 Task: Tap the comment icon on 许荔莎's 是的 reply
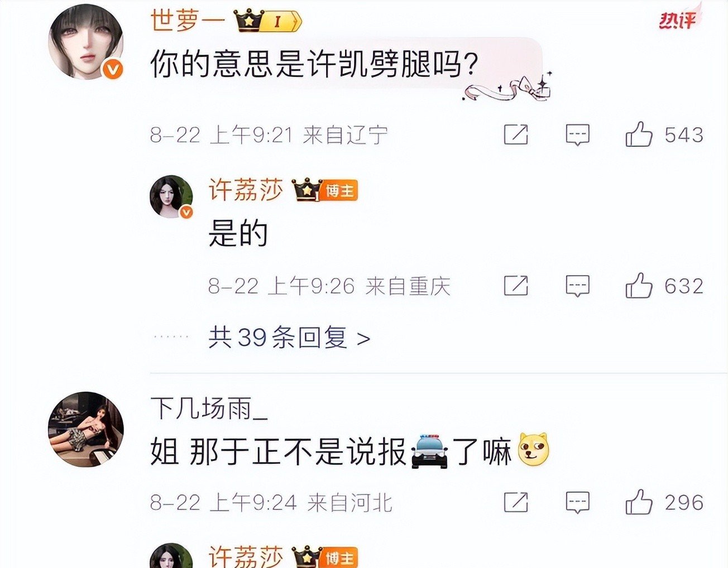coord(577,286)
